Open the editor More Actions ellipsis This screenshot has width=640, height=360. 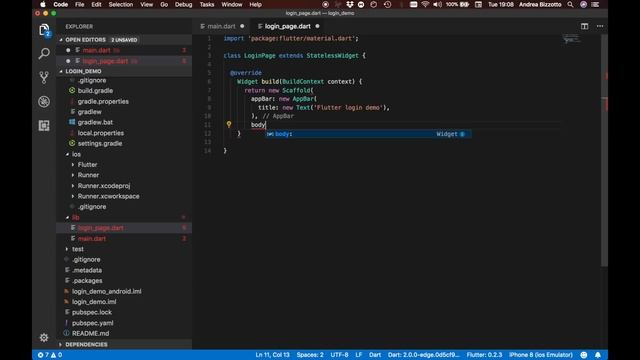(600, 26)
